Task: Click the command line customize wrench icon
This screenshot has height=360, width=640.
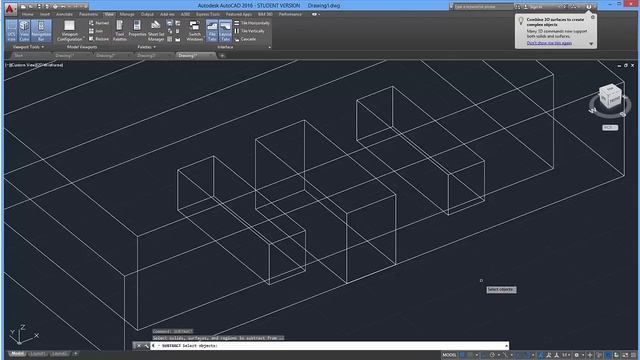Action: pyautogui.click(x=146, y=346)
